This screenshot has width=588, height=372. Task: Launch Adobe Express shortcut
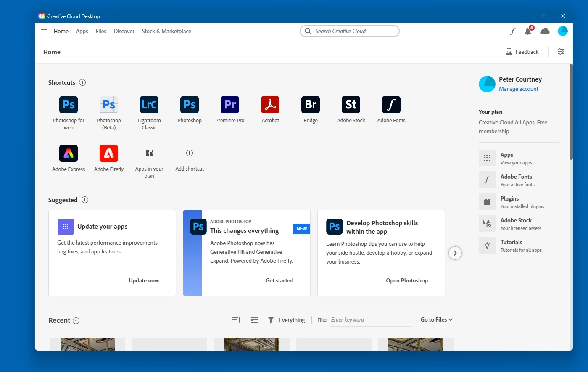69,153
